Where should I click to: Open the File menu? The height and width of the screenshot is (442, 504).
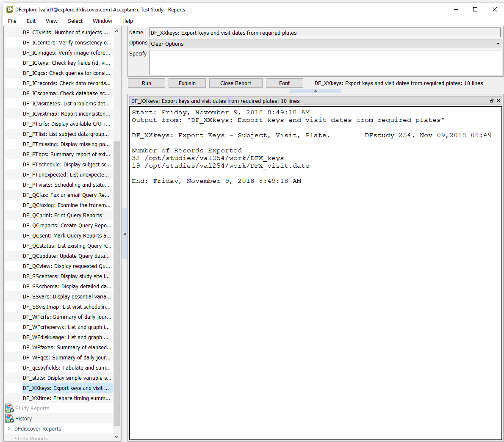coord(12,21)
